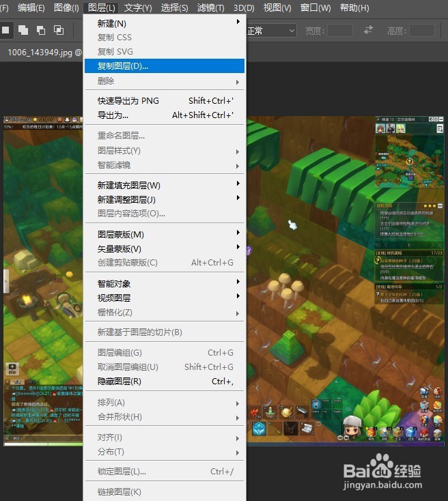The image size is (448, 501).
Task: Open the 选择(S) menu
Action: click(x=174, y=8)
